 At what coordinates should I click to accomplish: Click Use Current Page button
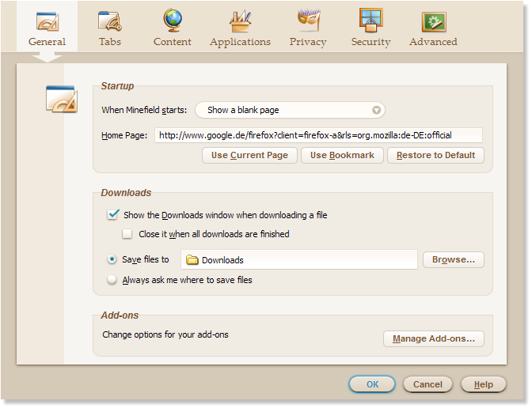(x=249, y=155)
